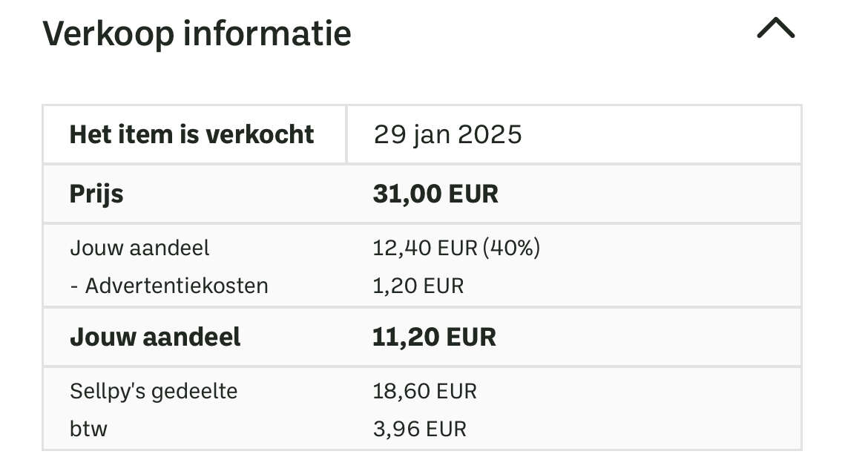Click the word 'verkocht' in first row

point(260,134)
